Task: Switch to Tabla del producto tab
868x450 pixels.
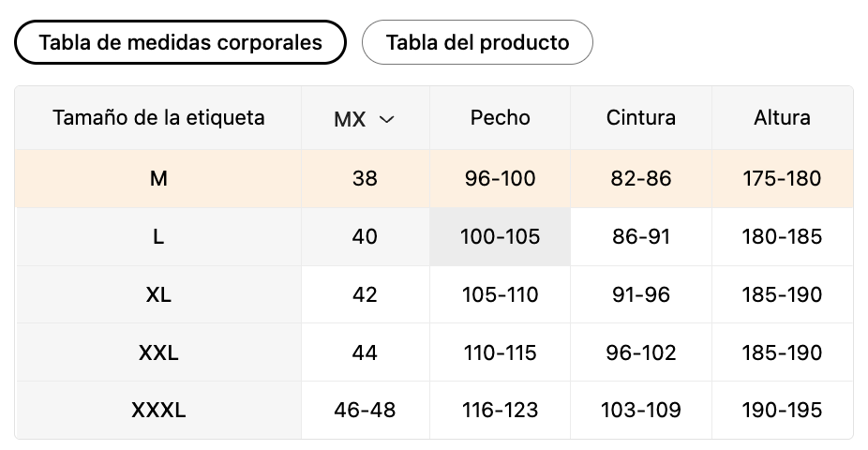Action: click(477, 42)
